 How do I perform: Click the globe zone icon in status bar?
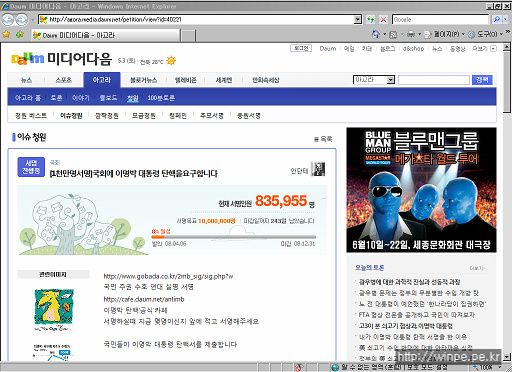pyautogui.click(x=335, y=367)
